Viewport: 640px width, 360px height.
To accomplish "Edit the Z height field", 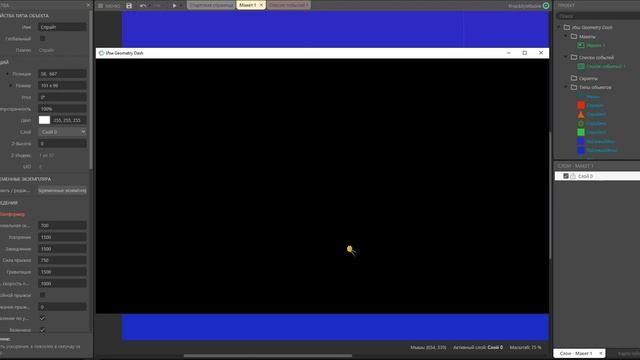I will 62,144.
